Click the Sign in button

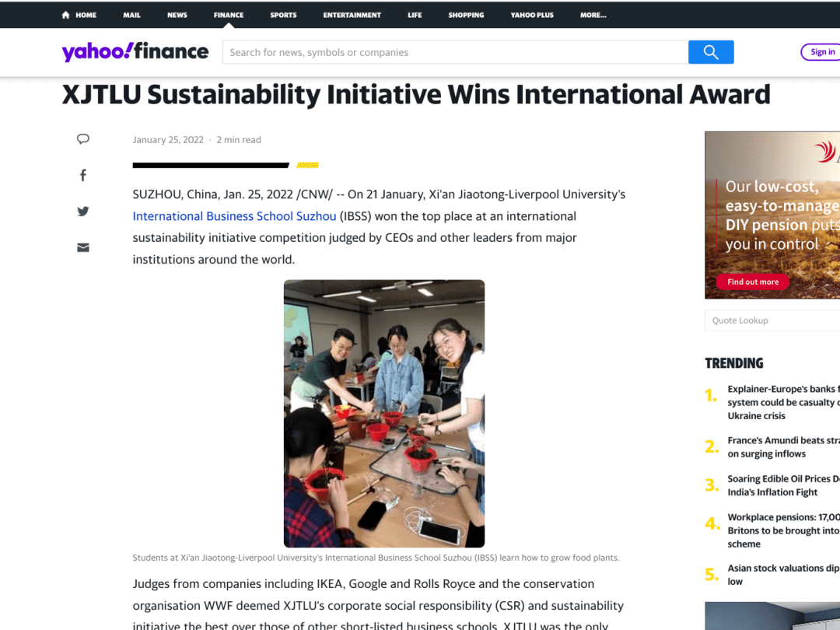click(x=821, y=52)
